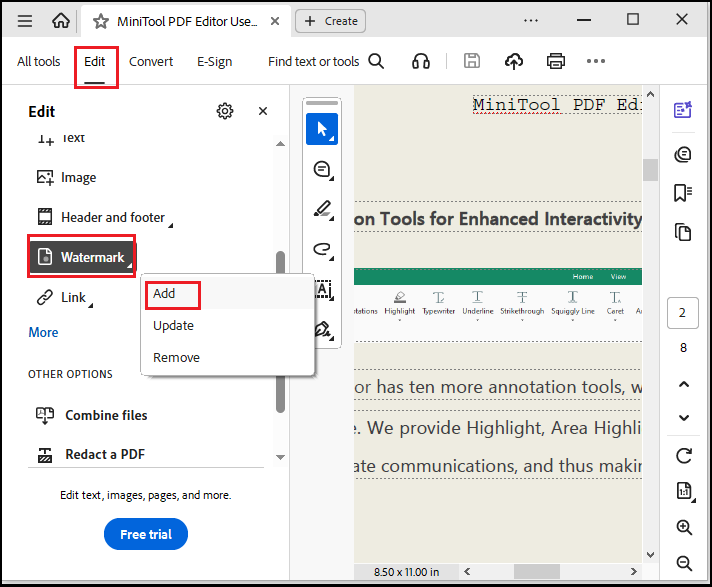Select the Image tool
This screenshot has width=712, height=587.
66,178
